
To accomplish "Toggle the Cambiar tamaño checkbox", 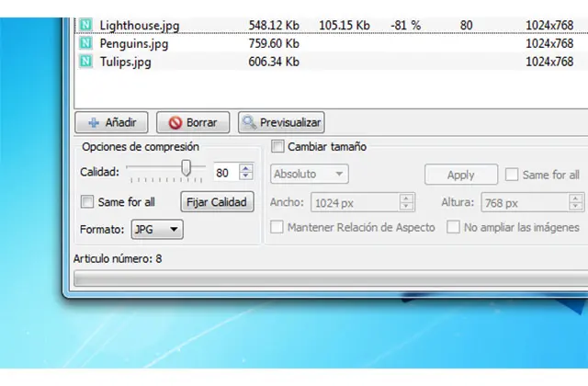I will (x=278, y=146).
